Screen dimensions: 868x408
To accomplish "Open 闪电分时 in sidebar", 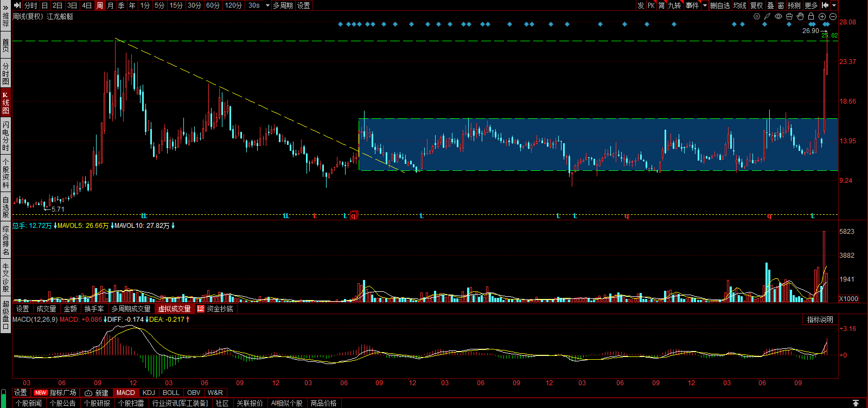I will pos(5,136).
